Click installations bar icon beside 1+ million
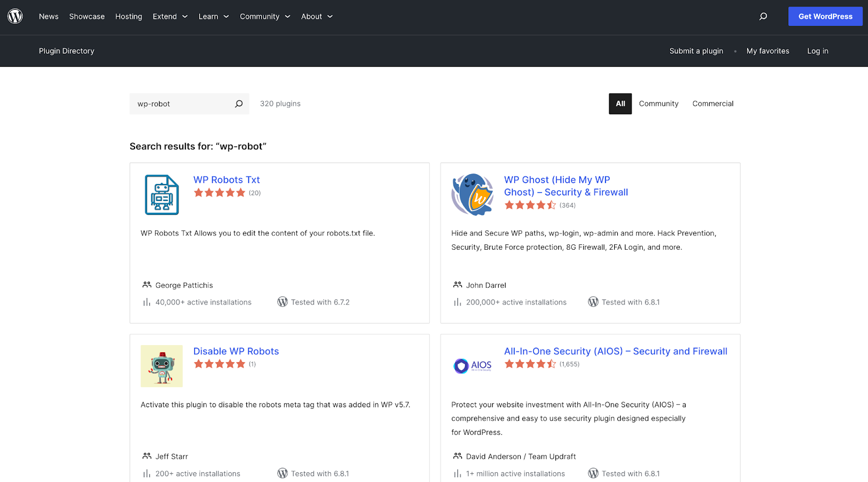The height and width of the screenshot is (482, 868). click(457, 474)
